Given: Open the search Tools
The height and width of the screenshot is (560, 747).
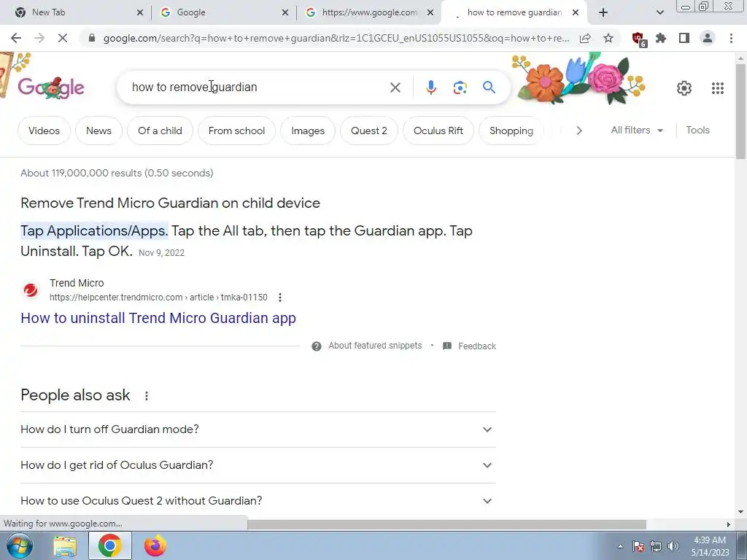Looking at the screenshot, I should click(697, 130).
